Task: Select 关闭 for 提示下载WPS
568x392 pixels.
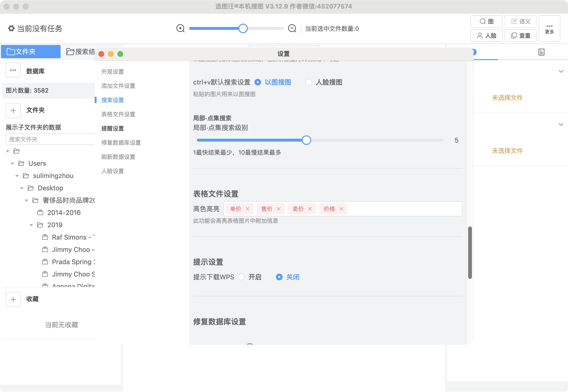Action: pos(279,277)
